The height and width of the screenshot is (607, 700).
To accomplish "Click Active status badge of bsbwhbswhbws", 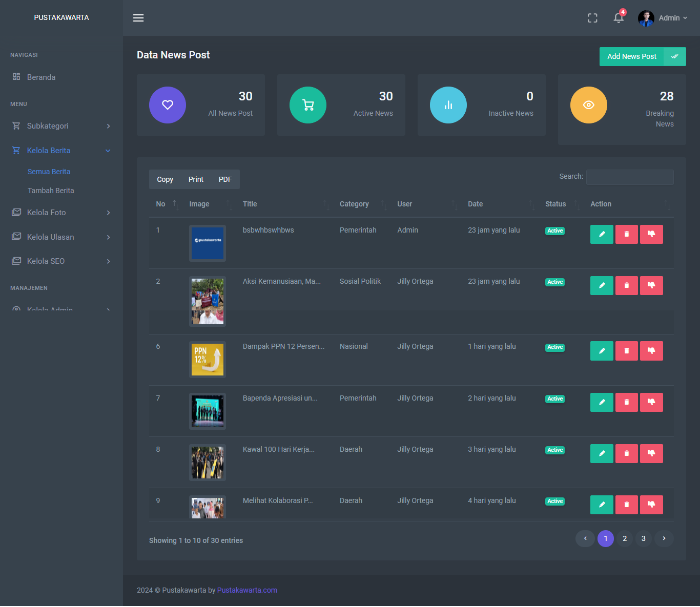I will coord(555,231).
